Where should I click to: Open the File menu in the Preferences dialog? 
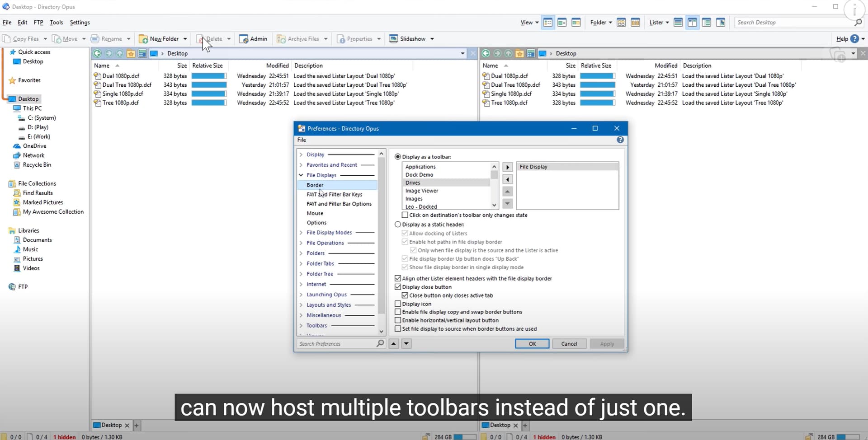[x=302, y=140]
